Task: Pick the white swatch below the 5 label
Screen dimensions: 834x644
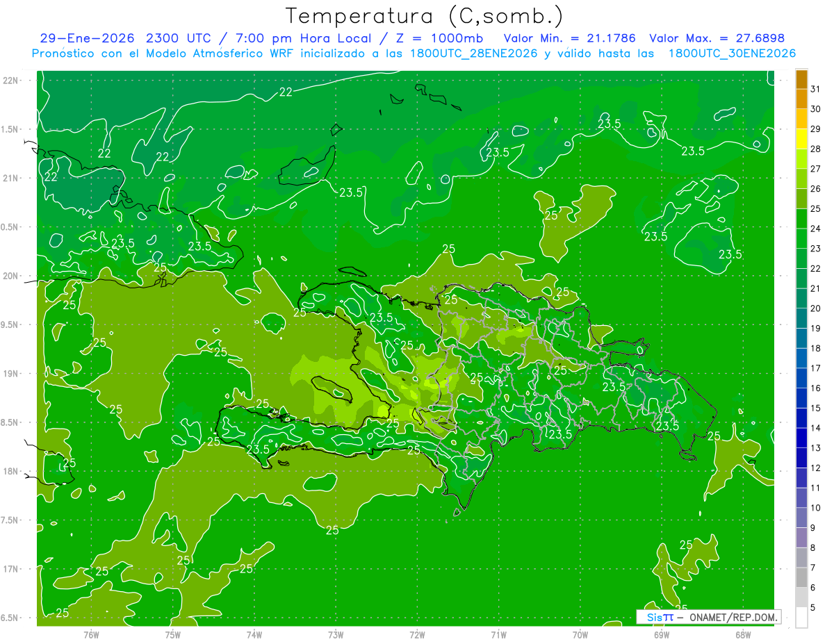Action: point(801,618)
